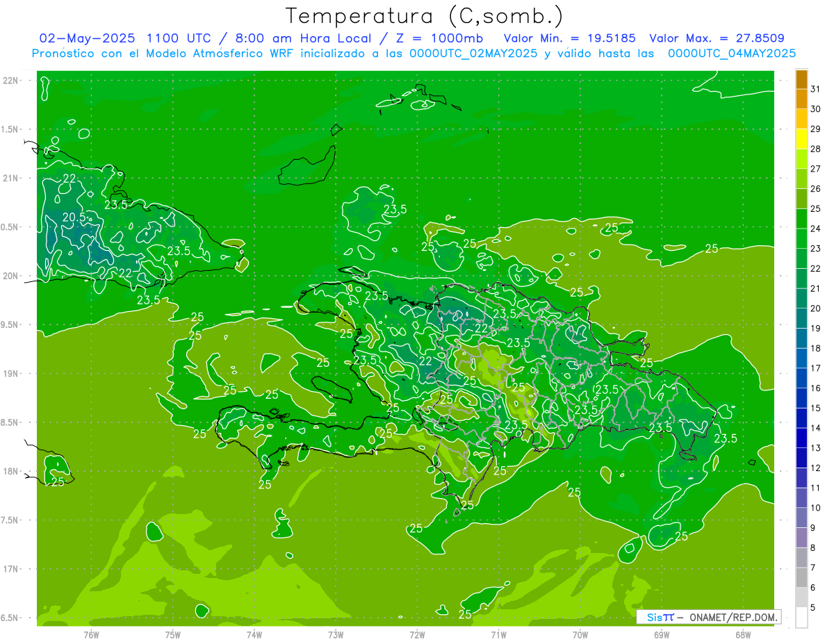Click the end time "0000UTC_04MAY2025"
Image resolution: width=834 pixels, height=644 pixels.
[732, 53]
